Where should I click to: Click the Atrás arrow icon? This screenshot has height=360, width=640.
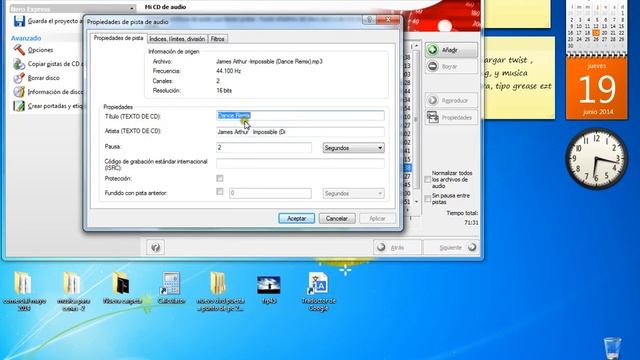(381, 247)
